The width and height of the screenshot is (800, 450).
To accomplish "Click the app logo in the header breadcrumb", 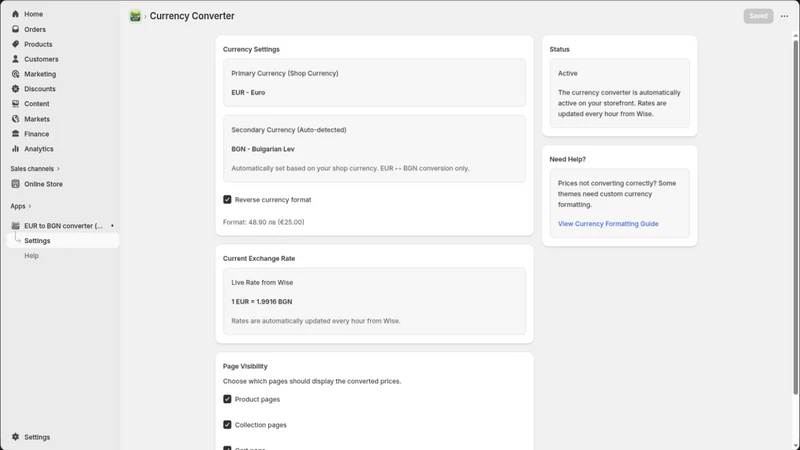I will click(x=135, y=16).
